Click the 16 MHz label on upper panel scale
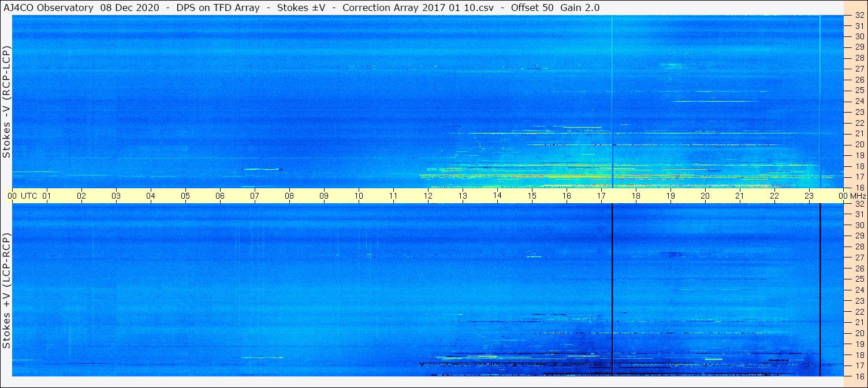The width and height of the screenshot is (868, 388). tap(859, 187)
